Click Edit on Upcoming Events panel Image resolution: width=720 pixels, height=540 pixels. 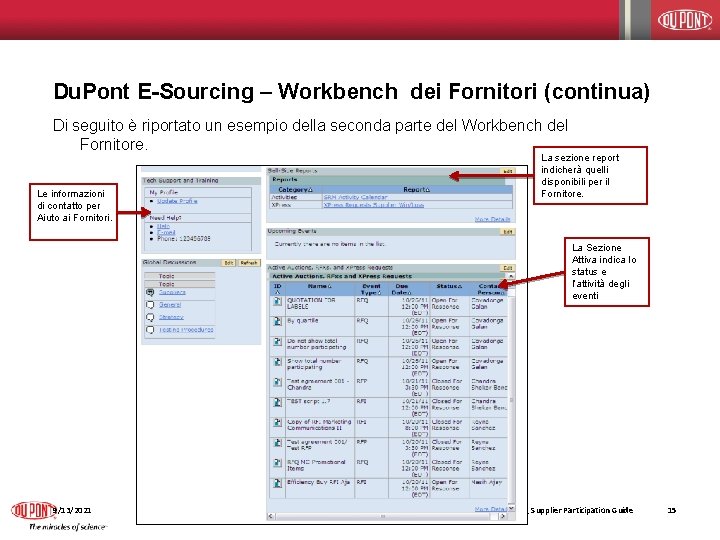coord(507,232)
